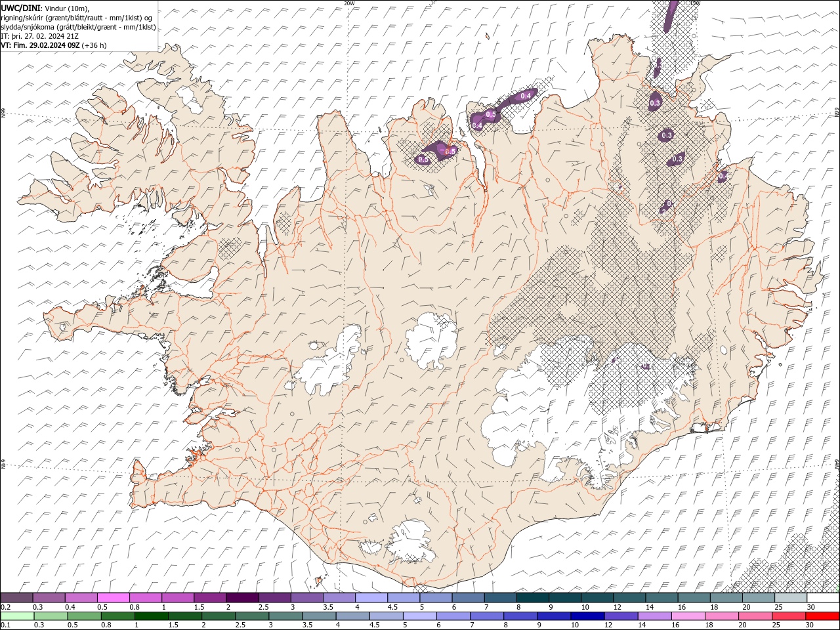
Task: Select the 'slydda/snjókoma' legend description line
Action: [78, 27]
